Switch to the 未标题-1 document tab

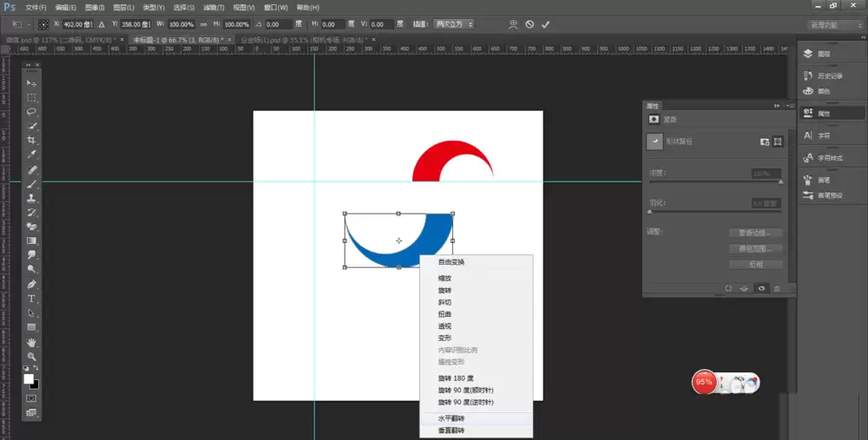coord(177,40)
